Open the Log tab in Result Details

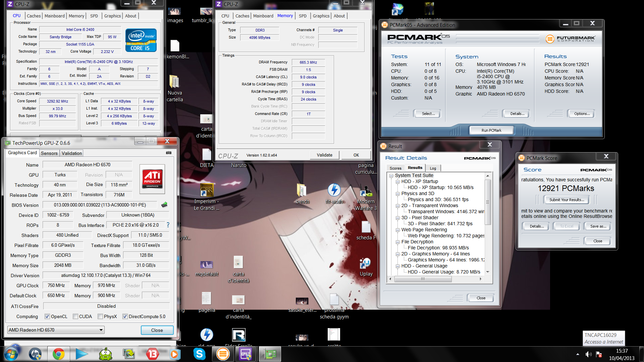pos(433,168)
